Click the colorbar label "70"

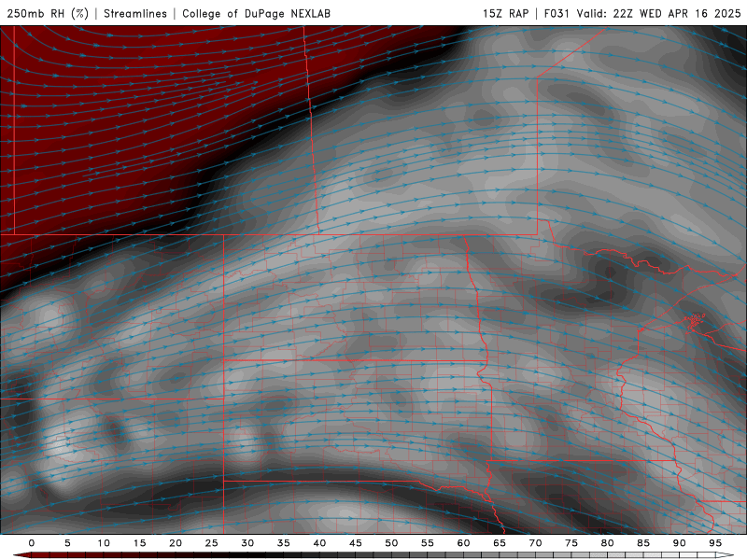[x=535, y=543]
